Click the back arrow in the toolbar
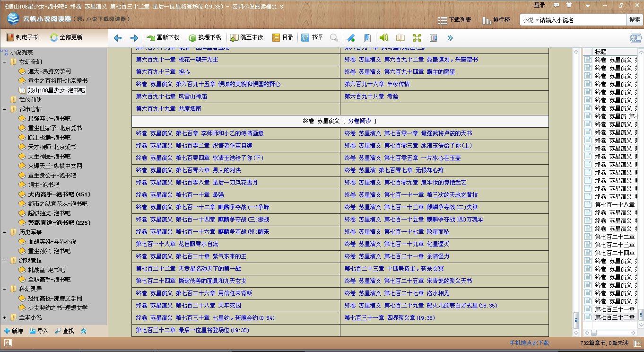This screenshot has width=644, height=352. click(x=118, y=38)
